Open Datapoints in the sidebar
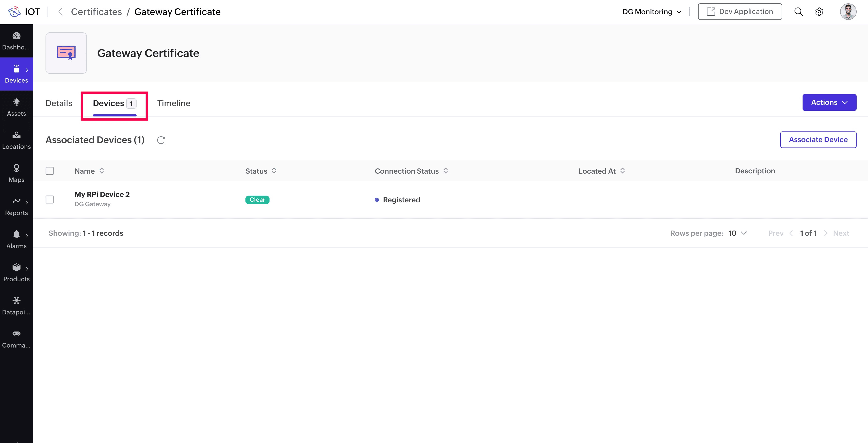Screen dimensions: 868x443 click(16, 306)
